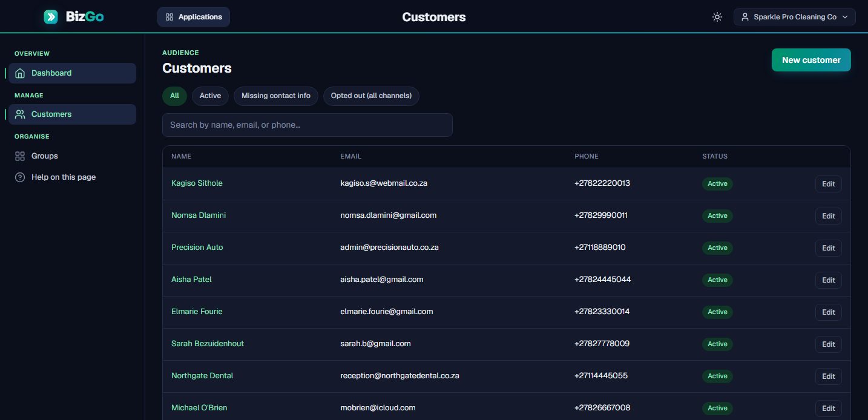This screenshot has height=420, width=868.
Task: Edit Aisha Patel's row
Action: (x=829, y=280)
